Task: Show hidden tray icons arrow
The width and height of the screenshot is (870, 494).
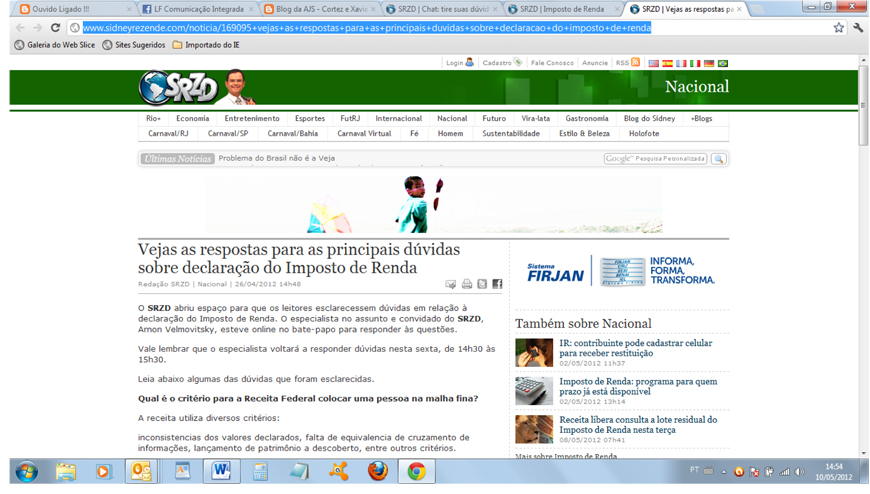Action: point(724,472)
